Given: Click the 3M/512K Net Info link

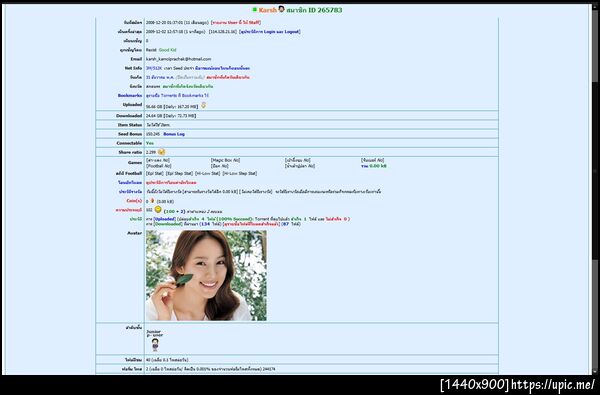Looking at the screenshot, I should [x=154, y=68].
